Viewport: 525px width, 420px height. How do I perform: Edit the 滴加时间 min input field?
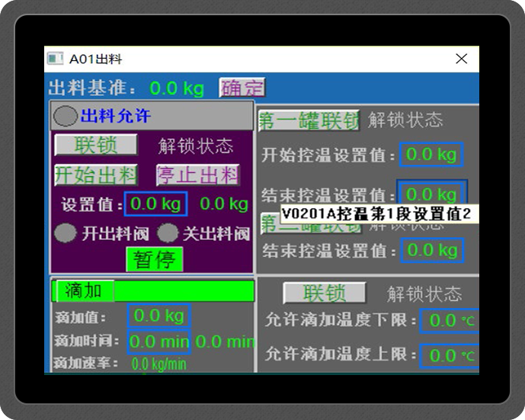[x=158, y=341]
